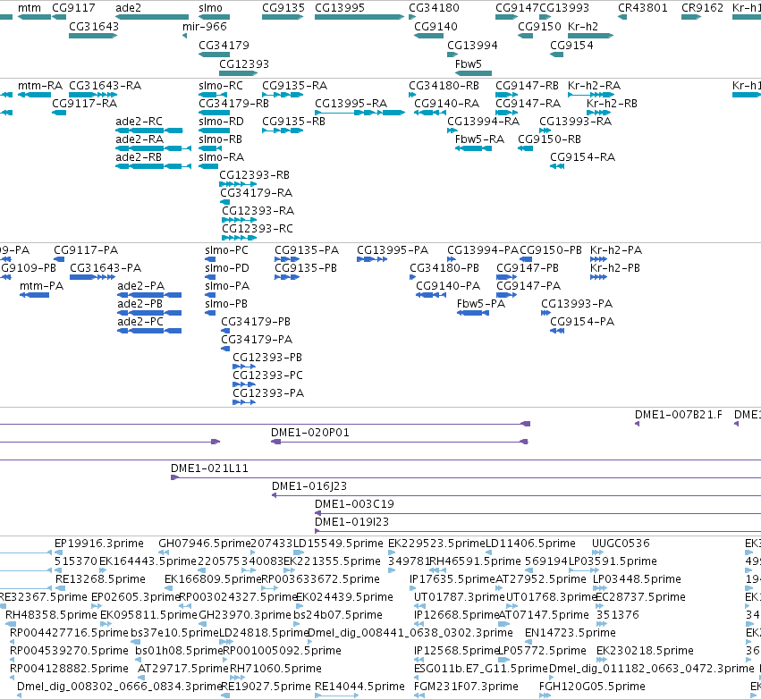The image size is (761, 700).
Task: Click the mir-966 gene label
Action: pyautogui.click(x=204, y=26)
